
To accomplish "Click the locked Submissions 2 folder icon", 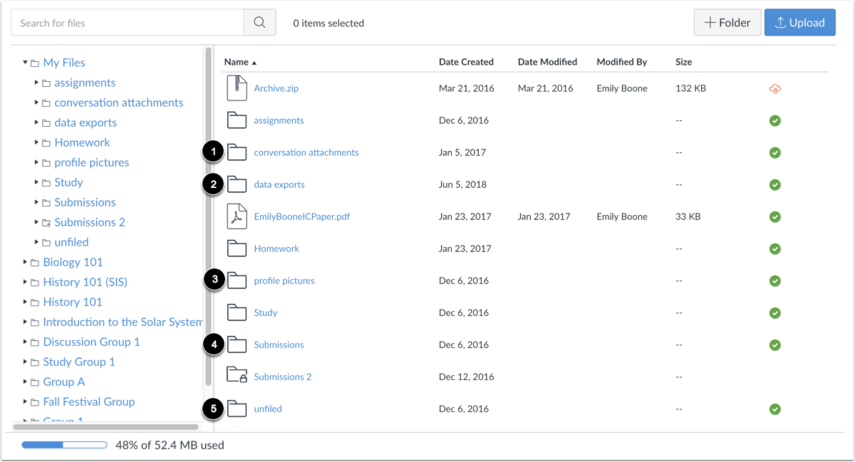I will pos(237,376).
